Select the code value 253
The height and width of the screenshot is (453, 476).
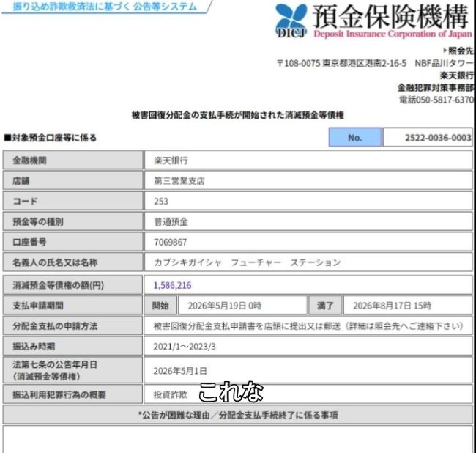(x=161, y=202)
